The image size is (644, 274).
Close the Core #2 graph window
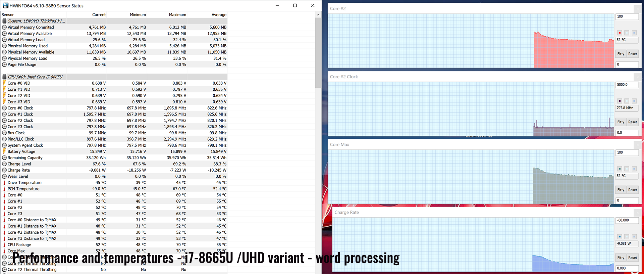click(x=637, y=9)
